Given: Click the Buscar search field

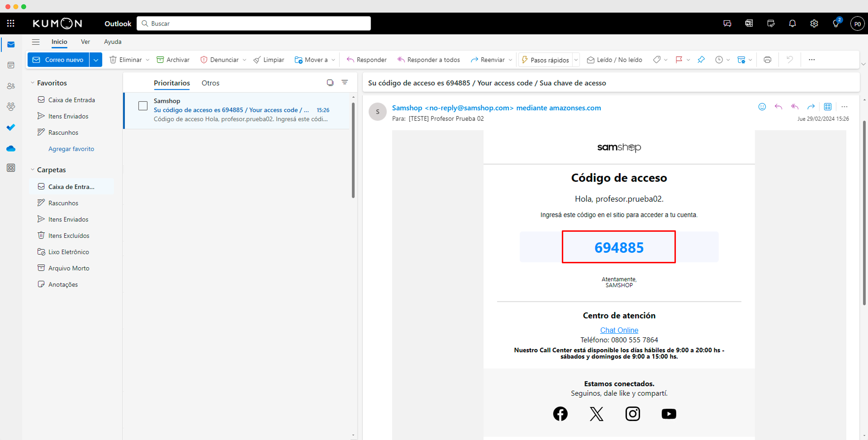Looking at the screenshot, I should 253,23.
